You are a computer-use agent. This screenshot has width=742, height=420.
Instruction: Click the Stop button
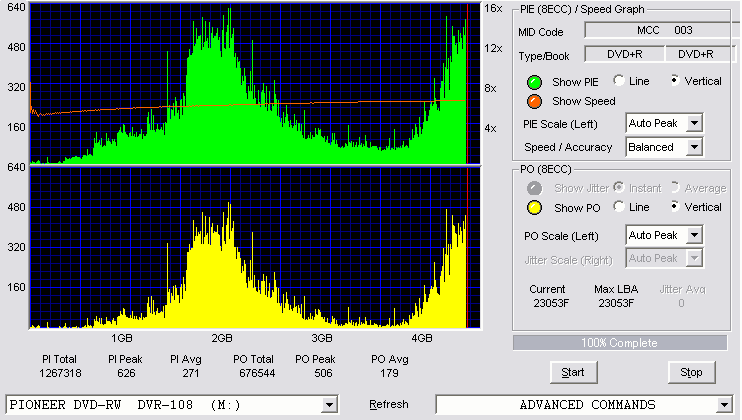point(691,373)
